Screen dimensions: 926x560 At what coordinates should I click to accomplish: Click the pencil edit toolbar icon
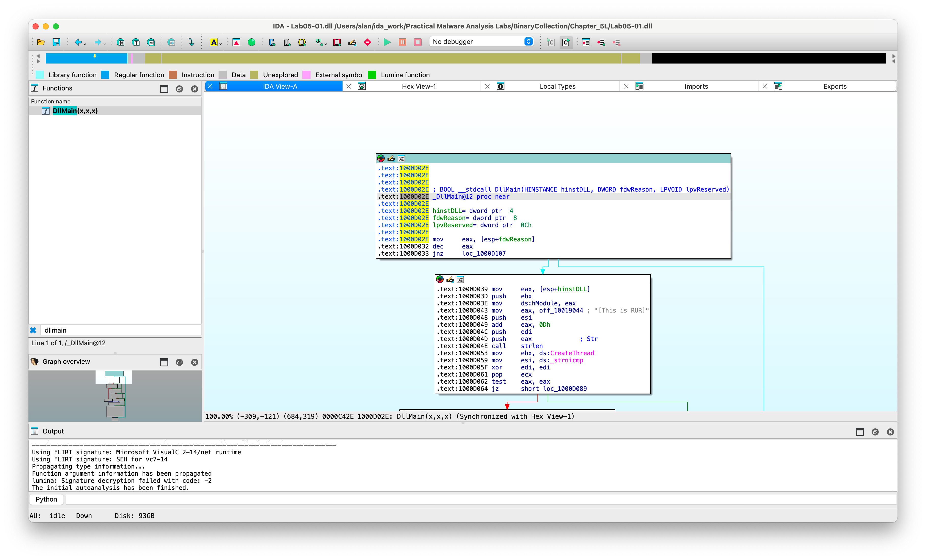[352, 42]
